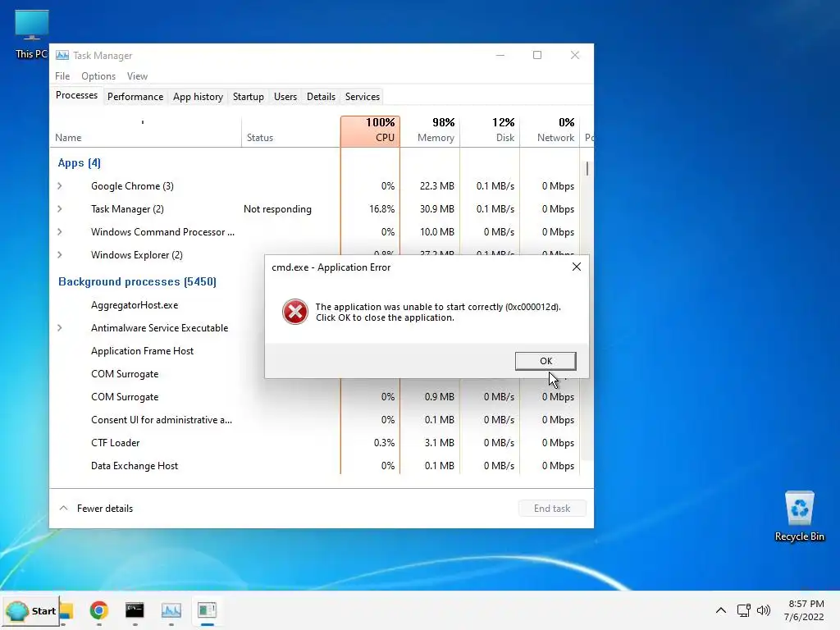Open Task Manager taskbar icon
The height and width of the screenshot is (630, 840).
point(171,610)
